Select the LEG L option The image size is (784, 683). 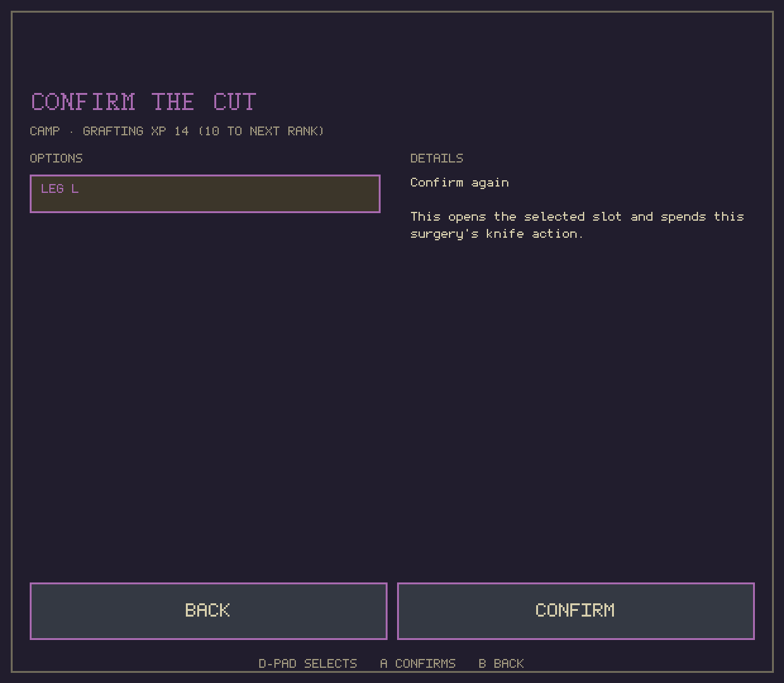click(205, 194)
